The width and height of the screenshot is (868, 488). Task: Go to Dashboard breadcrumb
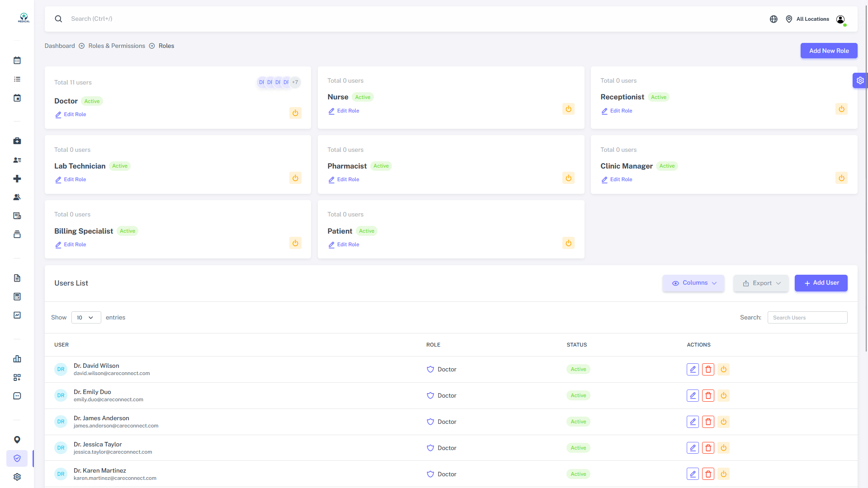coord(60,46)
